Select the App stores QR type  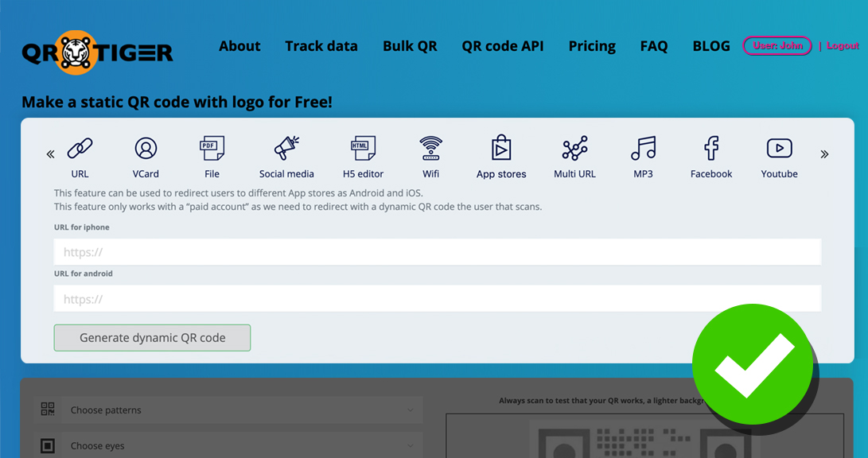(501, 155)
